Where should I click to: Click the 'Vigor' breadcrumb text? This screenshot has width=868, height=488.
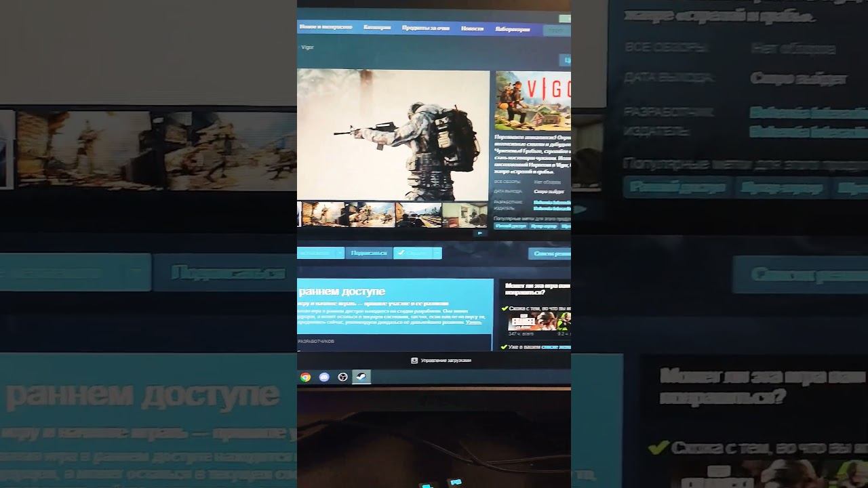pos(307,47)
